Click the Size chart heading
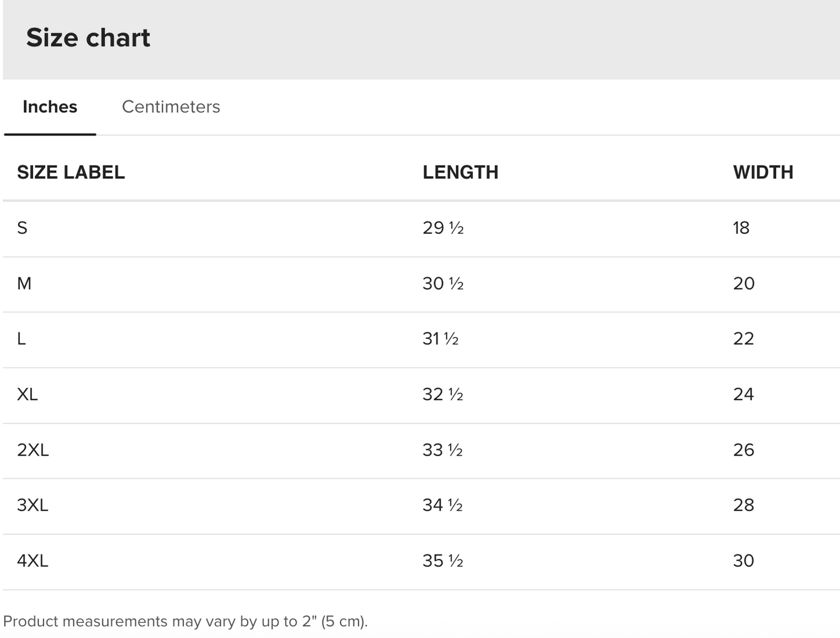 88,38
